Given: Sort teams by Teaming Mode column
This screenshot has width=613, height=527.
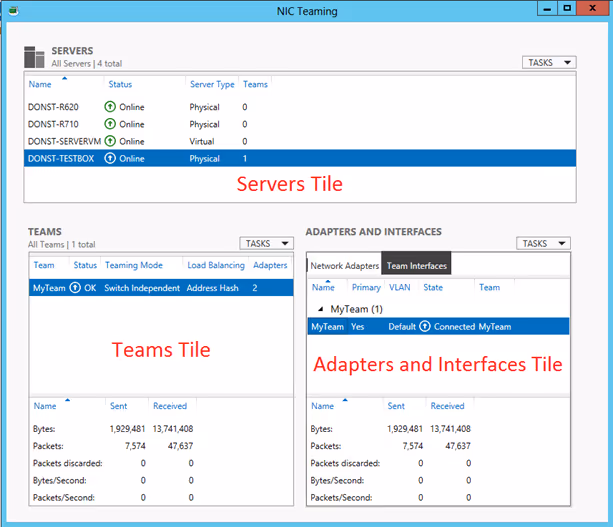Looking at the screenshot, I should pos(134,265).
